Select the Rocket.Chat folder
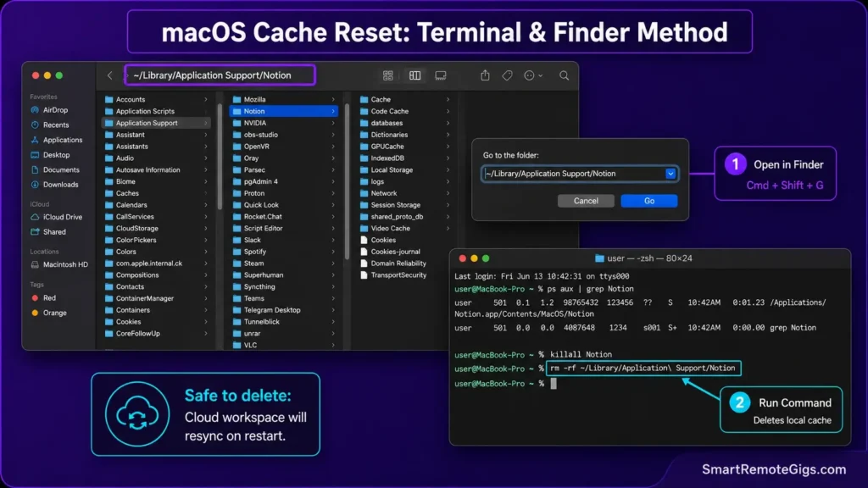 click(x=283, y=217)
